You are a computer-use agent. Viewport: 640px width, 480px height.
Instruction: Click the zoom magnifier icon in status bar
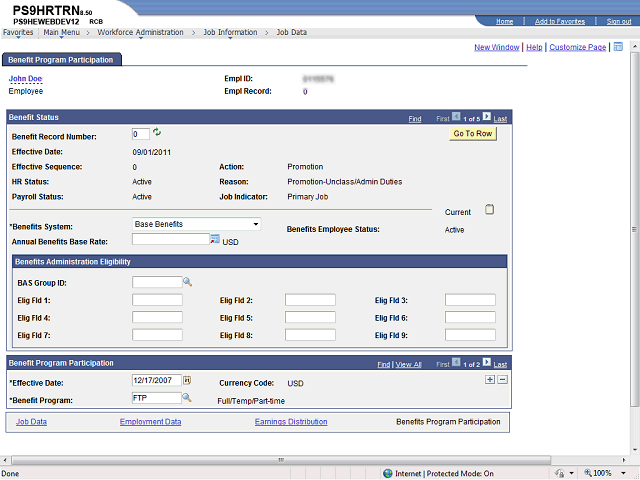[588, 473]
